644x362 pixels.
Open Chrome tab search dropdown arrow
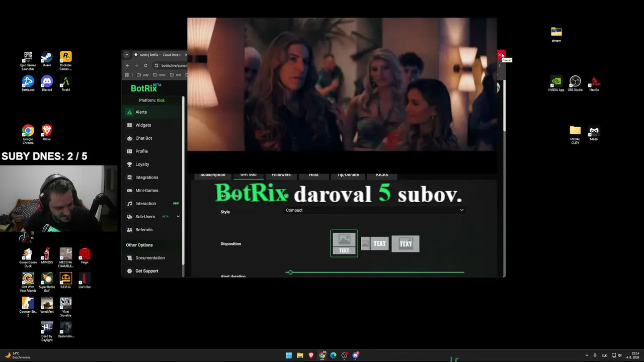127,55
